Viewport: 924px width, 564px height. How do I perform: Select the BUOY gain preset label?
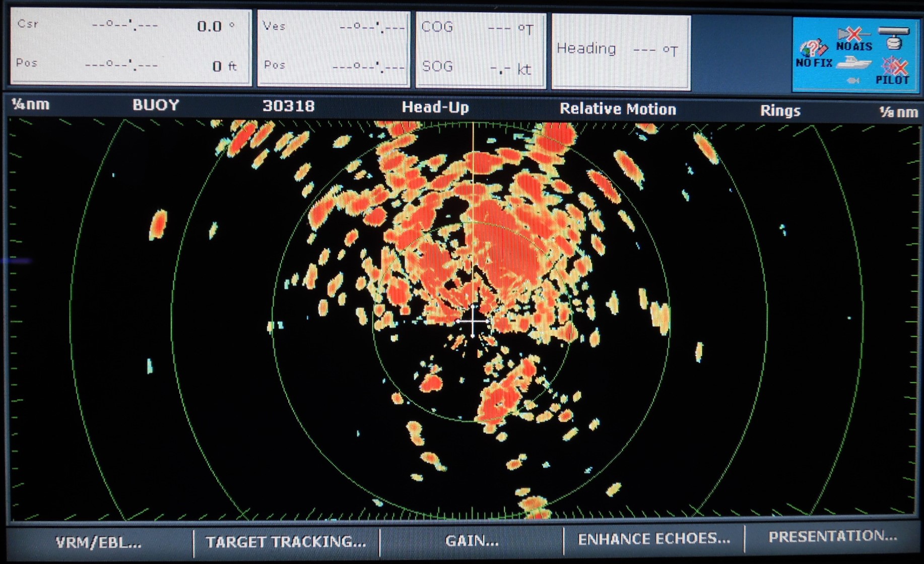[156, 105]
